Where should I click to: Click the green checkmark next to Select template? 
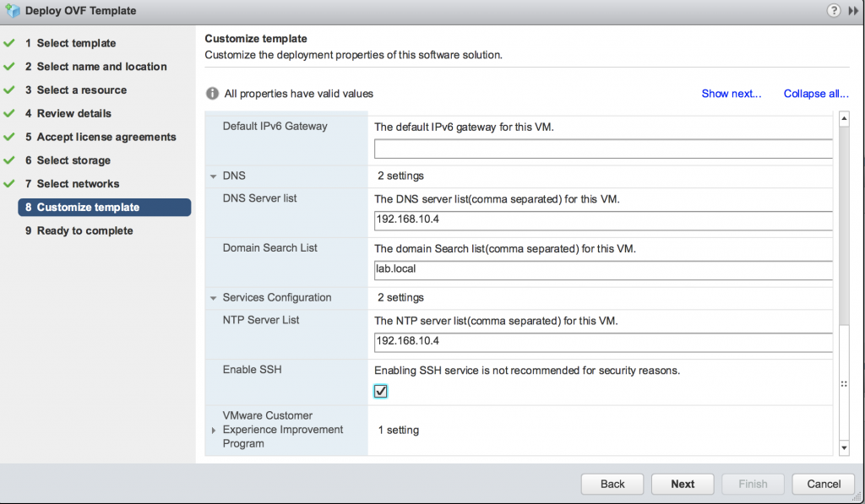(x=9, y=43)
